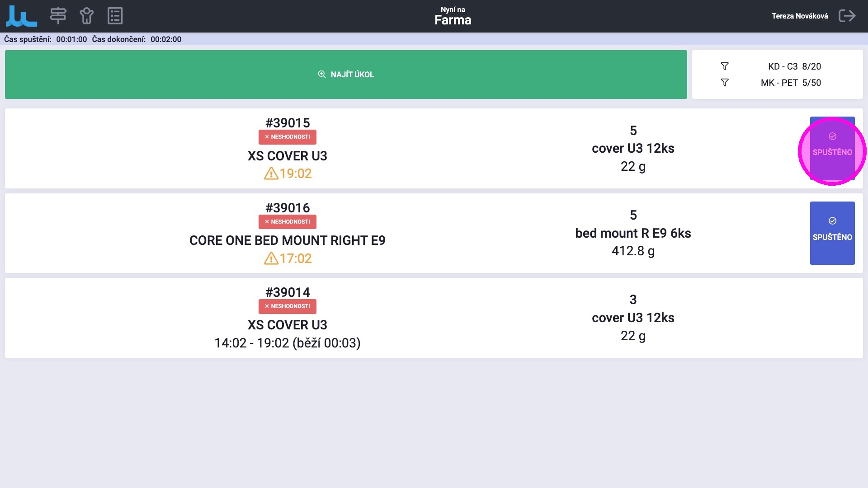This screenshot has height=488, width=868.
Task: Click filter icon next to KD - C3
Action: pos(725,66)
